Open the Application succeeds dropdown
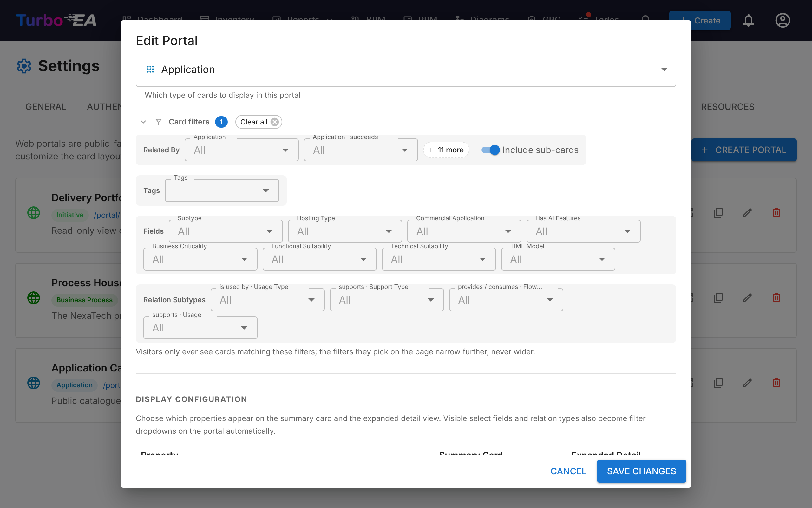This screenshot has width=812, height=508. (x=361, y=150)
